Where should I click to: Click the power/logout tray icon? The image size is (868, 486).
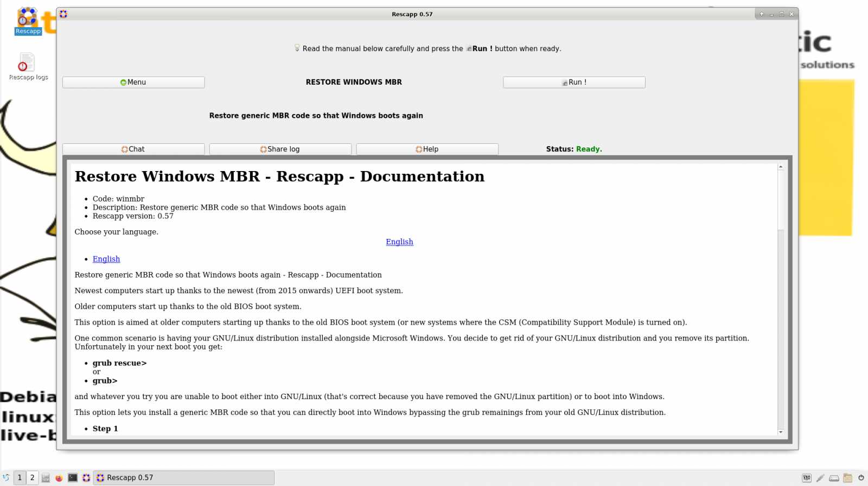[x=861, y=478]
